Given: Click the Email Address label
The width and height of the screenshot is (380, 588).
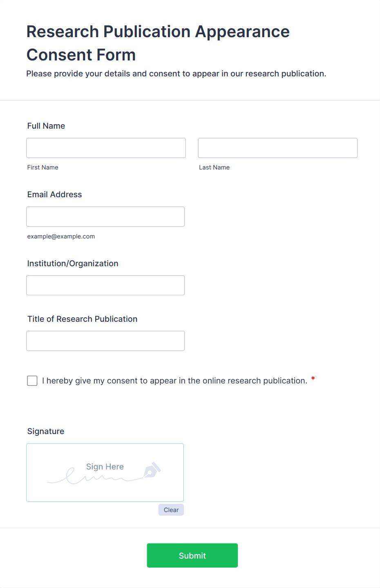Looking at the screenshot, I should point(55,194).
